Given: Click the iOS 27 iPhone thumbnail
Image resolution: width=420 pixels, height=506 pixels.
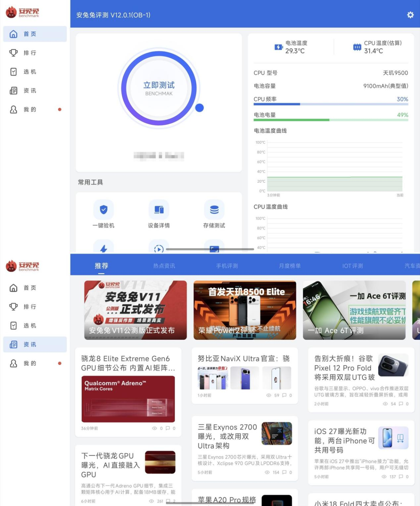Looking at the screenshot, I should pos(393,438).
